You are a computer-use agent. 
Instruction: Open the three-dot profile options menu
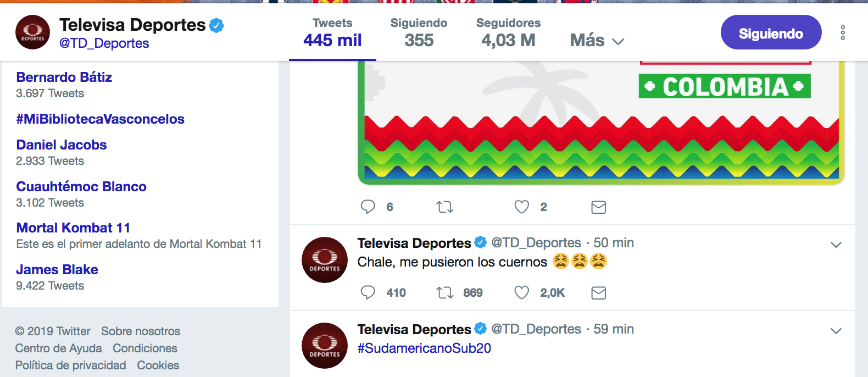coord(842,32)
